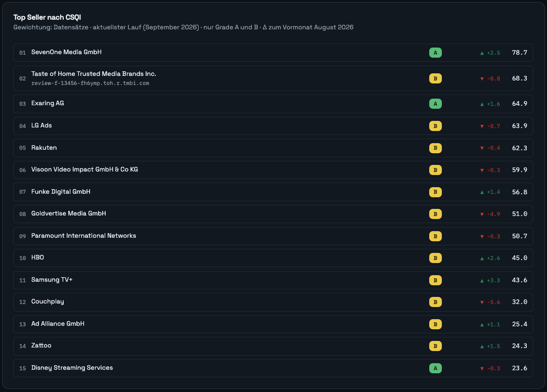Click the down triangle in the Couchplay row
Viewport: 547px width, 392px height.
tap(482, 302)
